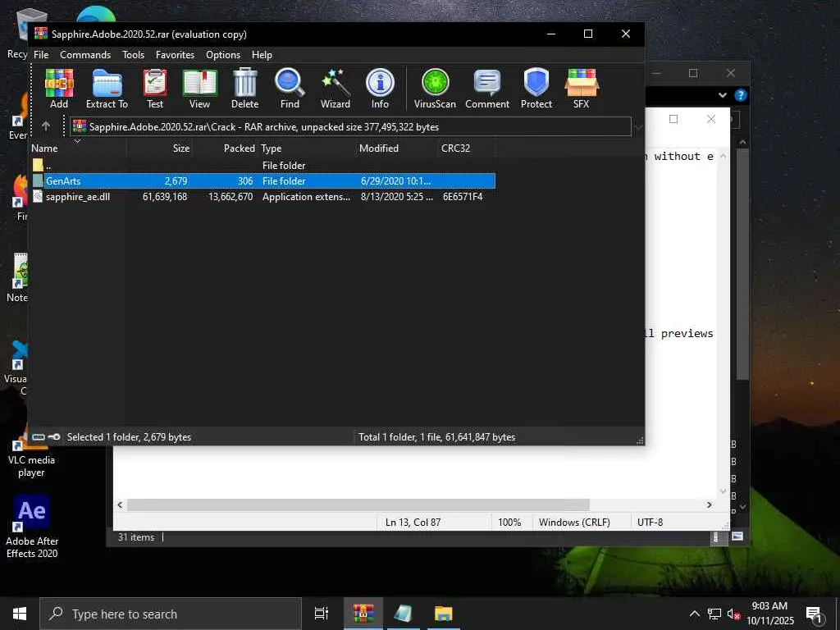840x630 pixels.
Task: Switch Explorer to large icons view button
Action: click(x=737, y=536)
